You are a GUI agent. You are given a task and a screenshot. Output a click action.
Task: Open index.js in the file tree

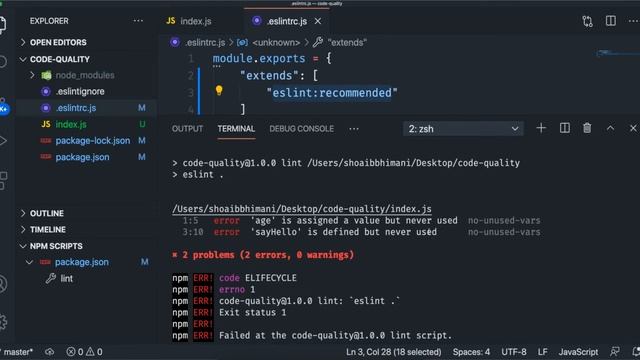point(71,124)
